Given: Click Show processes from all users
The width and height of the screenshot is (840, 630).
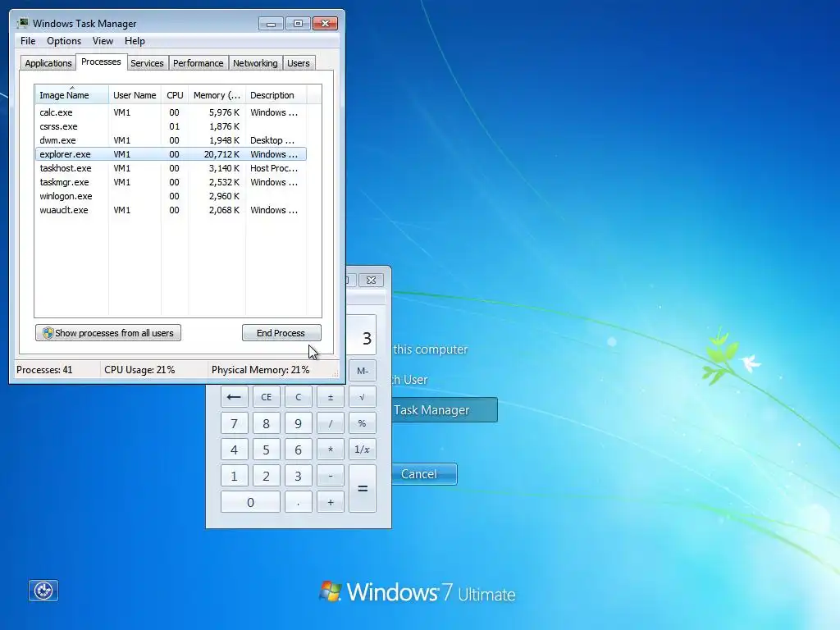Looking at the screenshot, I should 108,333.
